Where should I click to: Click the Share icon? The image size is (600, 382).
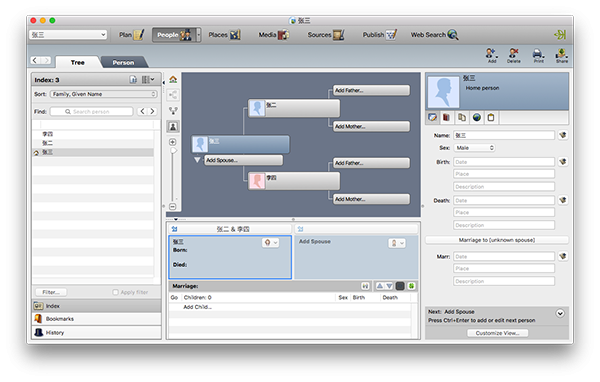[x=562, y=55]
